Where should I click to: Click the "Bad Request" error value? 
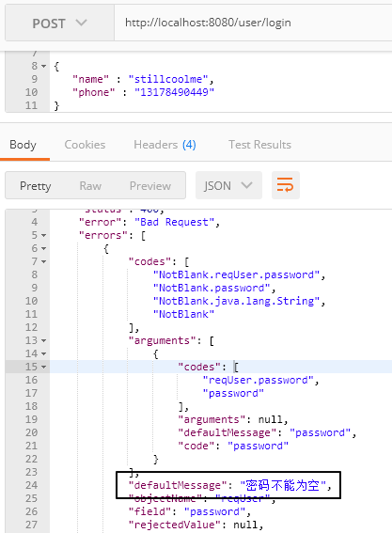click(x=174, y=222)
